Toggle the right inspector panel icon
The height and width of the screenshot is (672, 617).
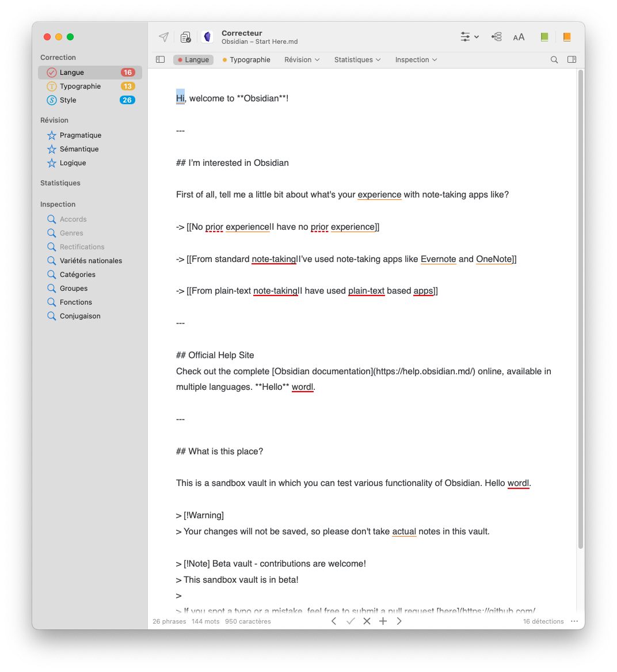[x=572, y=59]
